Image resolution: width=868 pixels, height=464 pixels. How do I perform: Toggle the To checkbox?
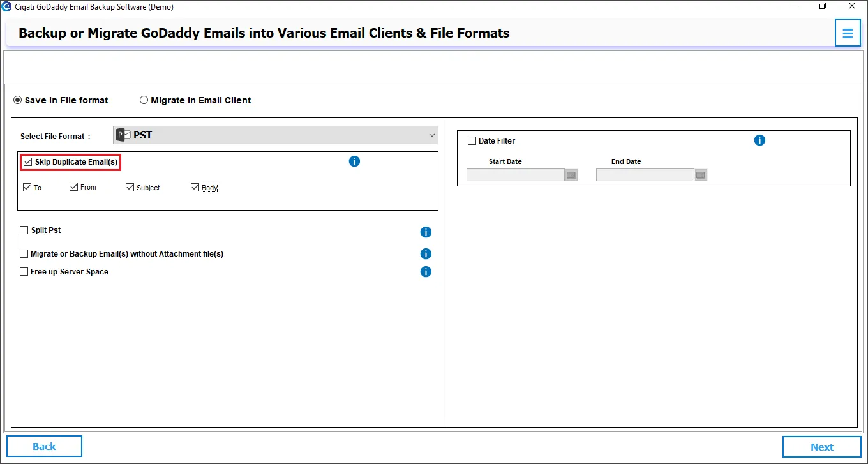[x=27, y=188]
